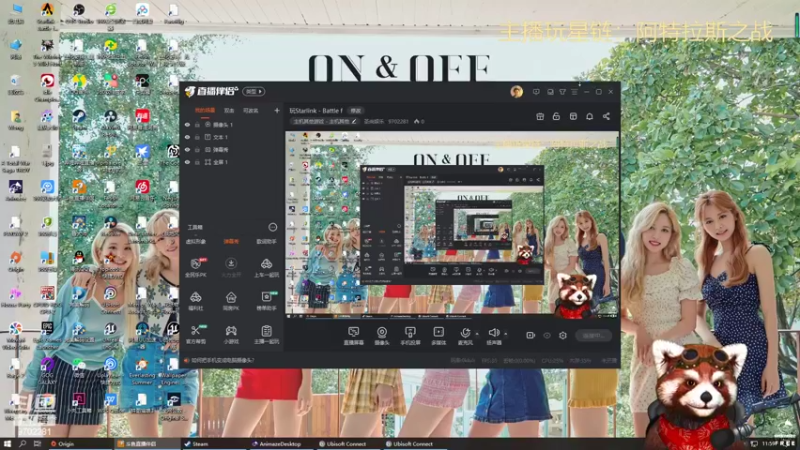The height and width of the screenshot is (450, 800).
Task: Expand speaker options arrow
Action: click(x=506, y=334)
